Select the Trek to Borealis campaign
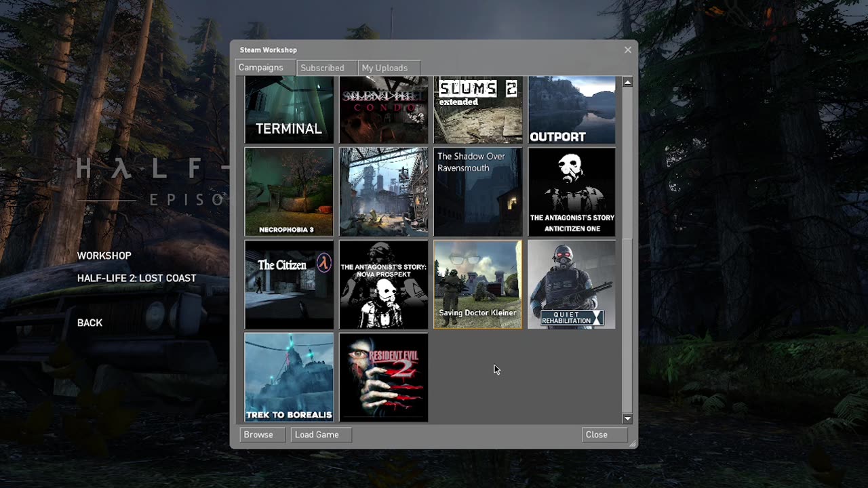868x488 pixels. pyautogui.click(x=289, y=377)
